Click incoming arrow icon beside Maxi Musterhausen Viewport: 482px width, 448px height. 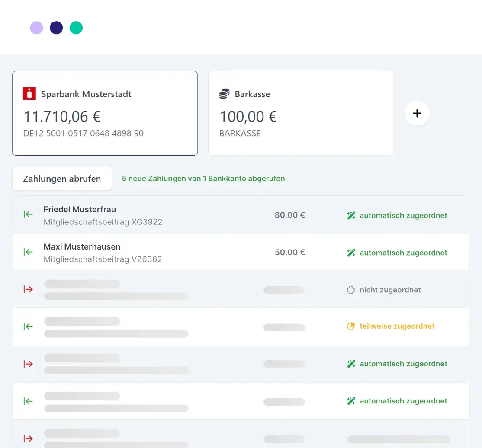tap(28, 252)
